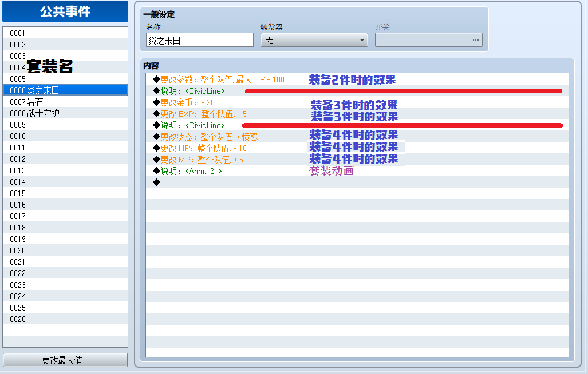Screen dimensions: 588x374
Task: Edit the name field 炎之末日
Action: [199, 40]
